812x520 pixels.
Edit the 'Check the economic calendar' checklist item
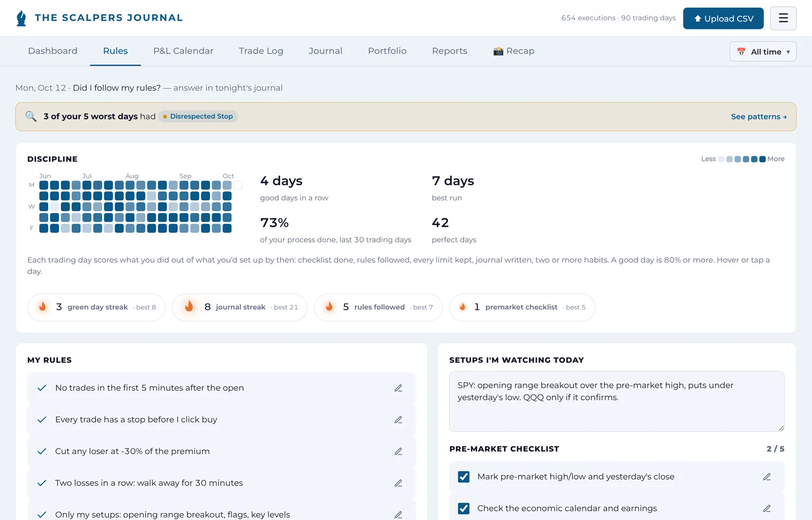pyautogui.click(x=767, y=508)
